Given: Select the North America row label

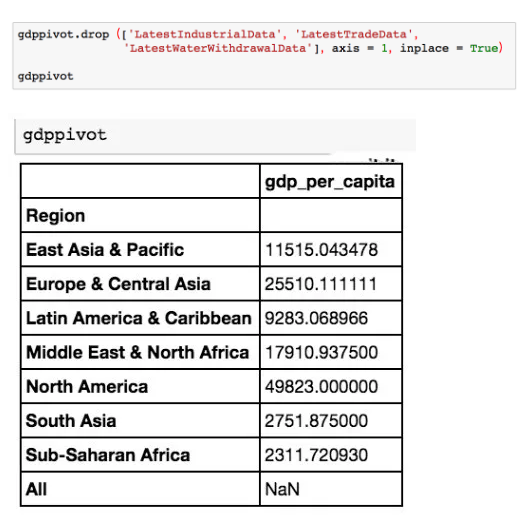Looking at the screenshot, I should [x=87, y=387].
